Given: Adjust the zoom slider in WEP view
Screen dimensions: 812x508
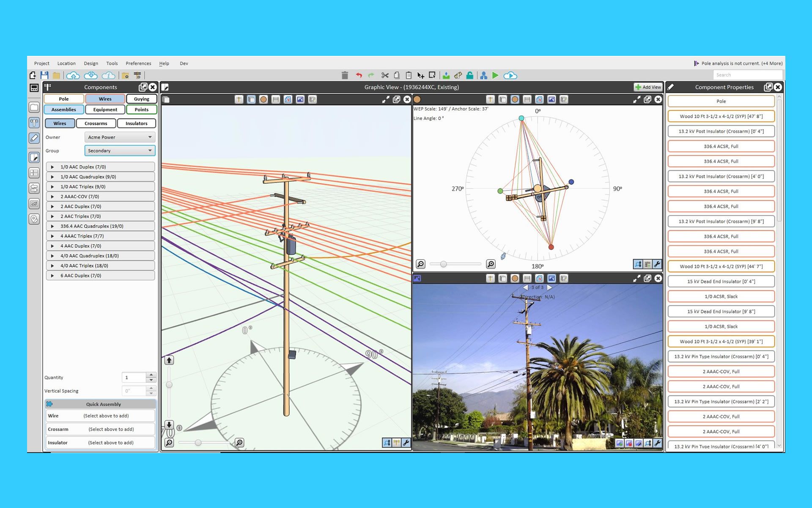Looking at the screenshot, I should pyautogui.click(x=444, y=265).
